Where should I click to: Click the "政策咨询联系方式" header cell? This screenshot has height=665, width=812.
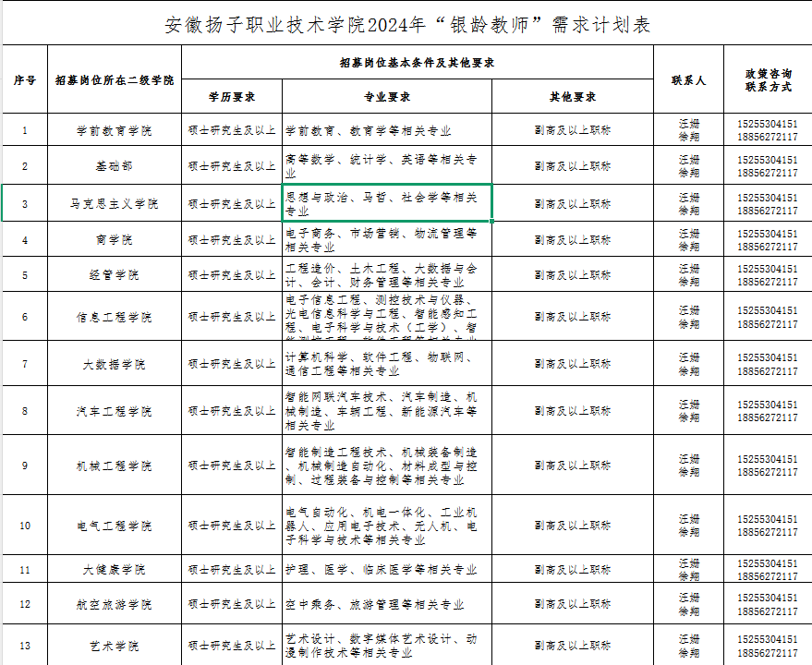click(x=769, y=79)
